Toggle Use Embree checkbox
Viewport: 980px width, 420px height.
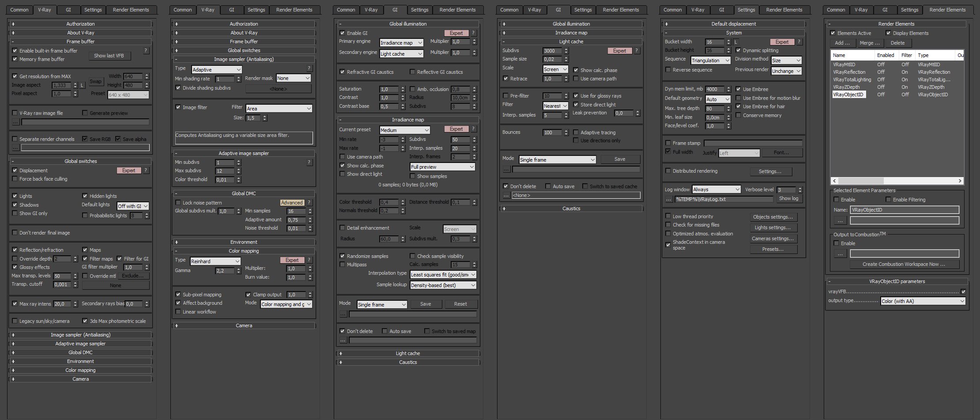tap(738, 89)
